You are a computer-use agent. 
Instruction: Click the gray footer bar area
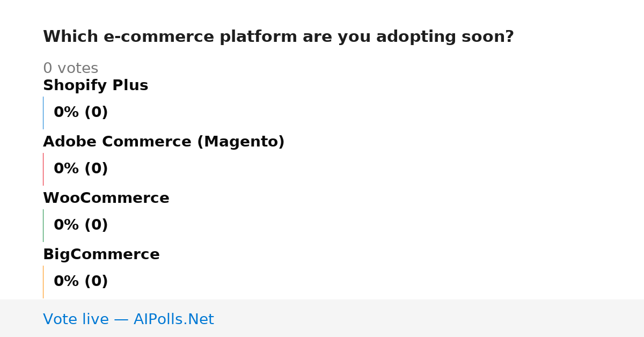322,318
